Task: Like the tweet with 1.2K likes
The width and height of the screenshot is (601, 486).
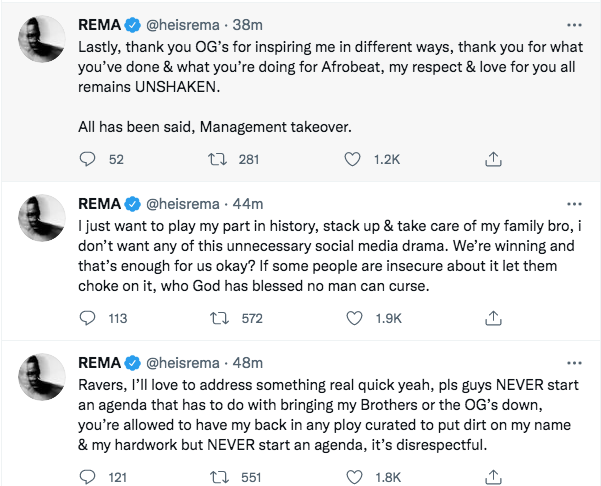Action: tap(352, 159)
